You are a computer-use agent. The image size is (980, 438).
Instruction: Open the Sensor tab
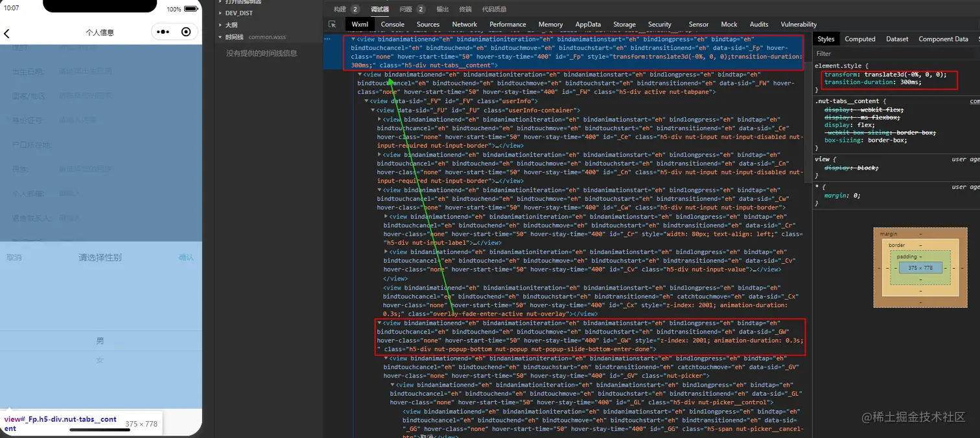(x=699, y=24)
